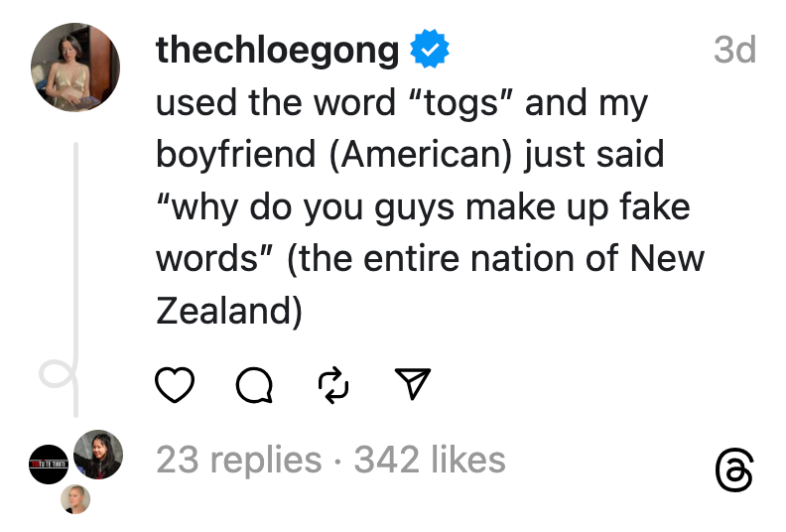The width and height of the screenshot is (786, 532).
Task: Open thechloegong's profile picture
Action: pos(75,67)
